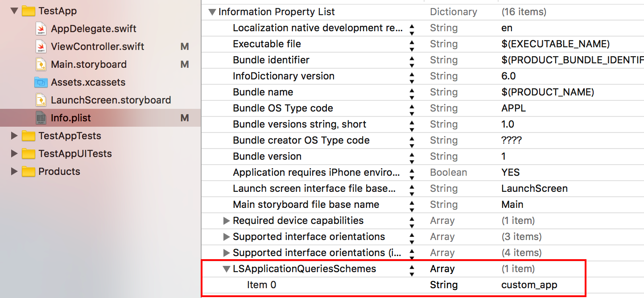
Task: Collapse the TestApp group in navigator
Action: (x=14, y=11)
